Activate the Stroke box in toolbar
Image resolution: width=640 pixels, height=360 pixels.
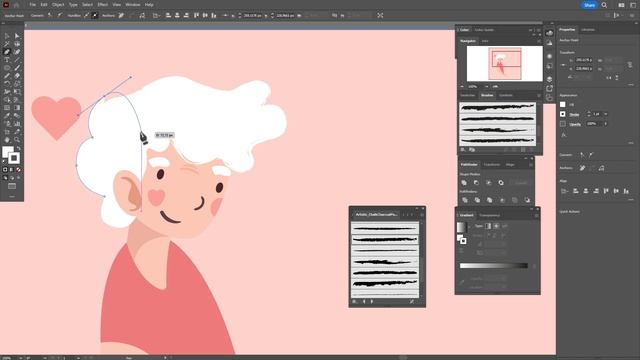tap(14, 158)
